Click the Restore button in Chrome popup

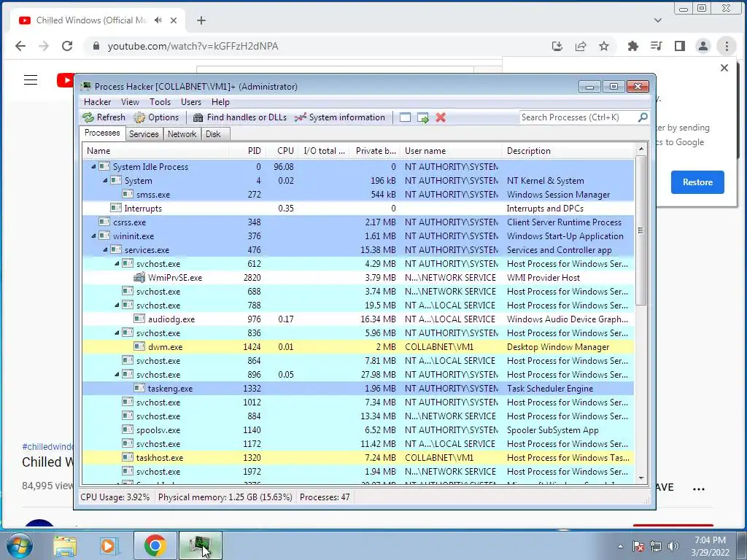(697, 182)
